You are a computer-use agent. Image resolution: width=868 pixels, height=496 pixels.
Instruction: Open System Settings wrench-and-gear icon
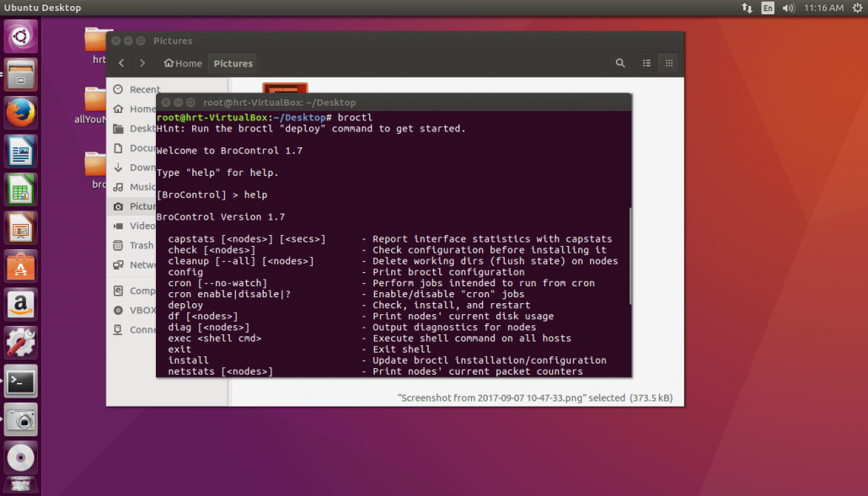pyautogui.click(x=21, y=343)
